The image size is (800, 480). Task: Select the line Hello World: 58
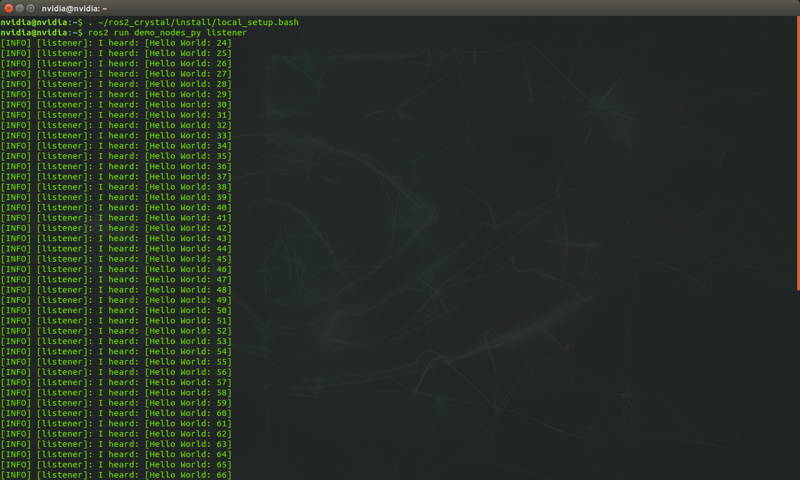116,393
